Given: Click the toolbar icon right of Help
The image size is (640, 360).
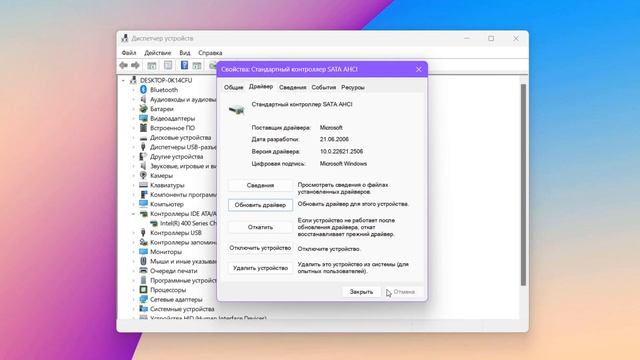Looking at the screenshot, I should point(197,65).
